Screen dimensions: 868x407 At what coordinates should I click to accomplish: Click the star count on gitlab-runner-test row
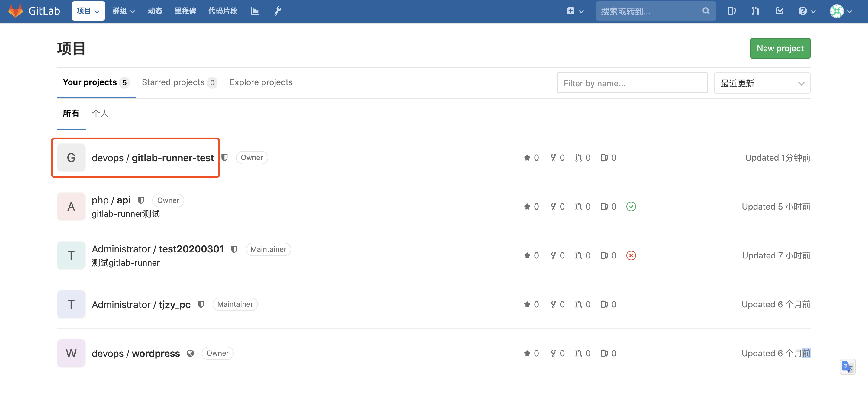532,157
